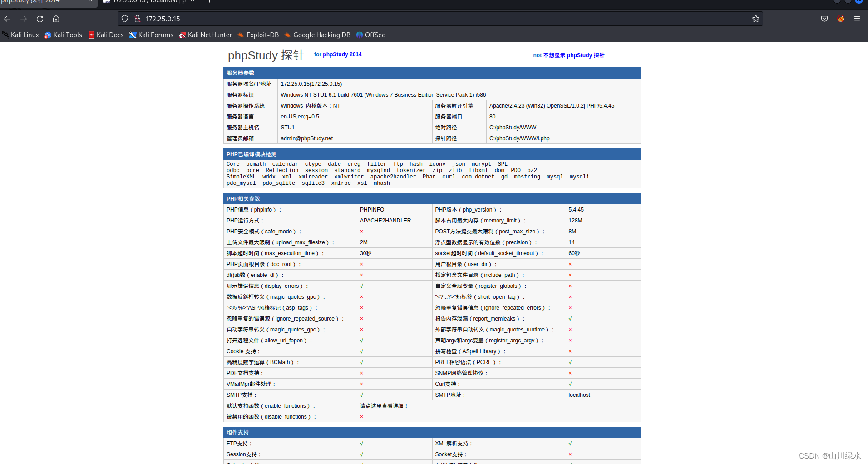The height and width of the screenshot is (464, 868).
Task: Open the Kali Forums bookmark
Action: (x=151, y=35)
